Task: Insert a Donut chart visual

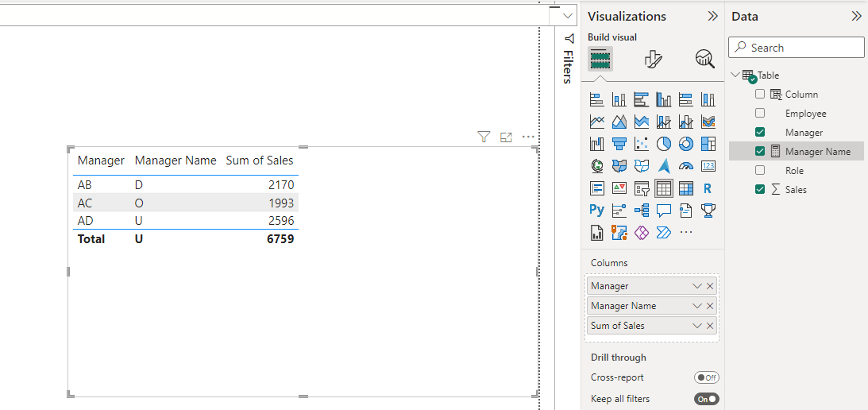Action: [686, 144]
